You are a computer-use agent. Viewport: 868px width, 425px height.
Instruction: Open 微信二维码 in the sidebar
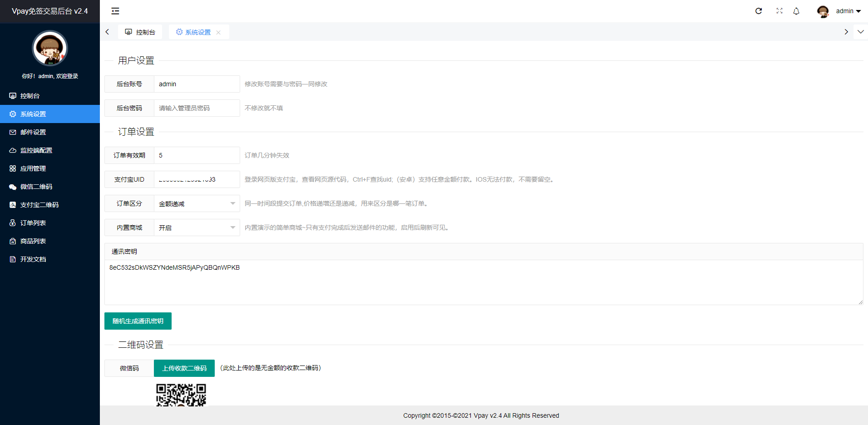click(36, 187)
